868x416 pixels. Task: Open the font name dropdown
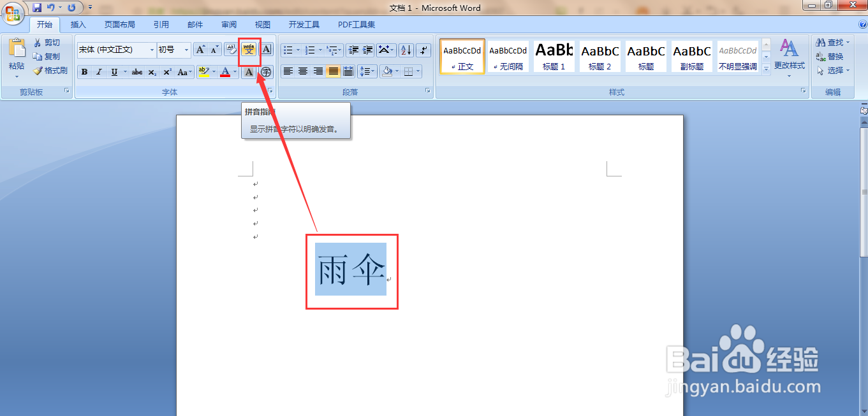(152, 50)
